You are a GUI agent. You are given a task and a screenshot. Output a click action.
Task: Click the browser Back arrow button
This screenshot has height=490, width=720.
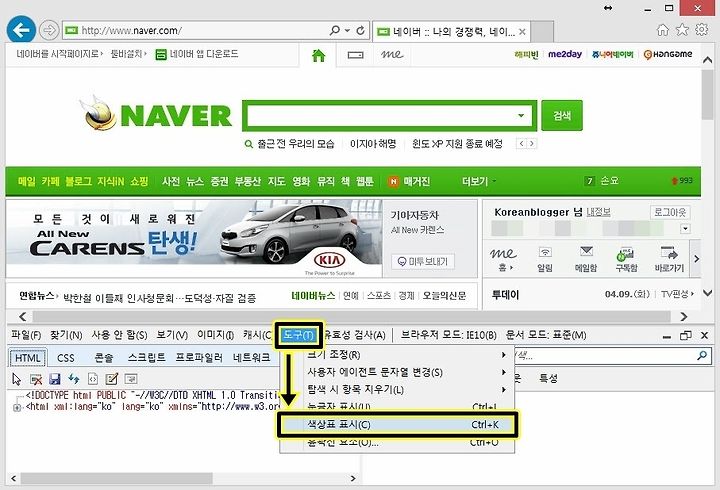[21, 30]
